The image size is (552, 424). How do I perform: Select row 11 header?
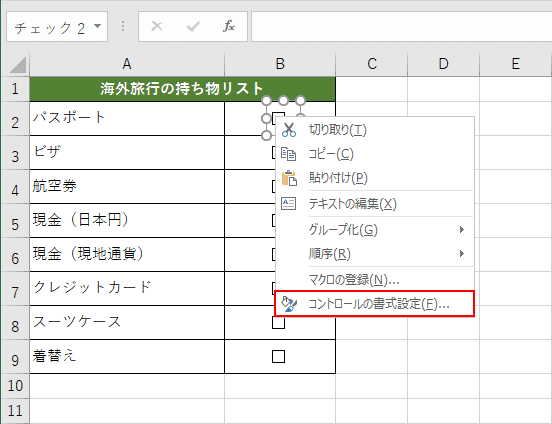(15, 411)
